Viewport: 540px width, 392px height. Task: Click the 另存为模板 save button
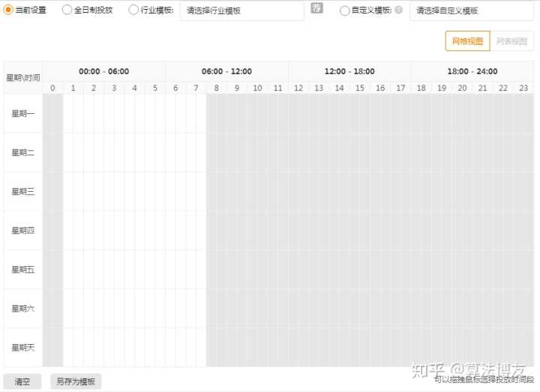pyautogui.click(x=76, y=382)
